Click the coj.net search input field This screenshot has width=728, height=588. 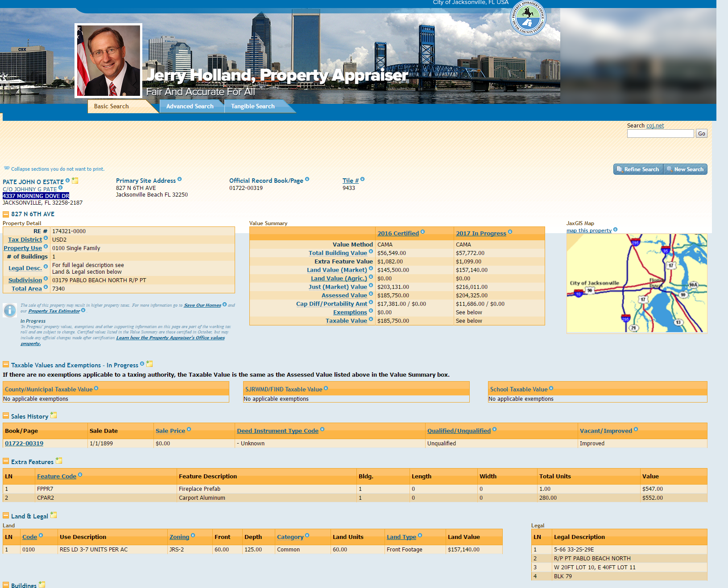(x=660, y=134)
